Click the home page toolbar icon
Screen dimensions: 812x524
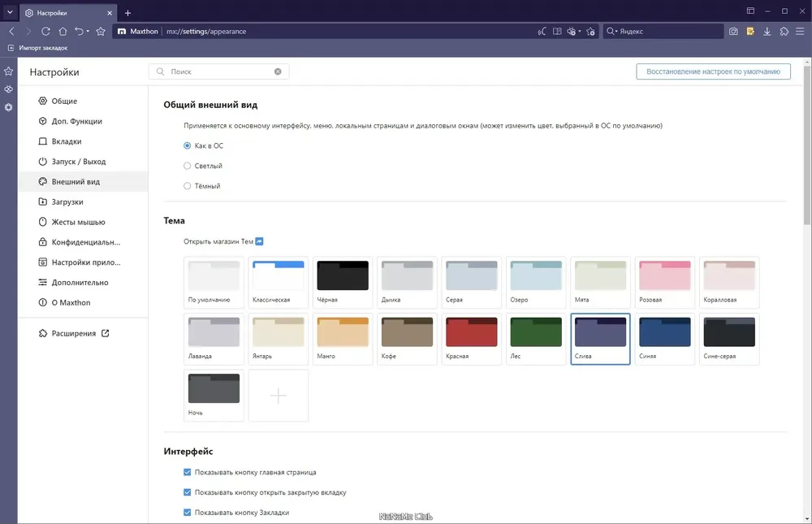[63, 31]
